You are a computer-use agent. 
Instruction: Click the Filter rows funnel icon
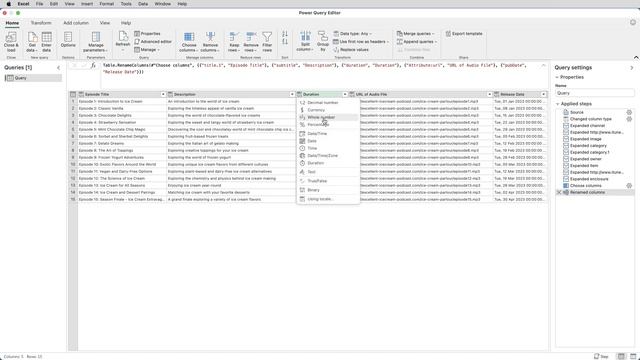(x=267, y=37)
